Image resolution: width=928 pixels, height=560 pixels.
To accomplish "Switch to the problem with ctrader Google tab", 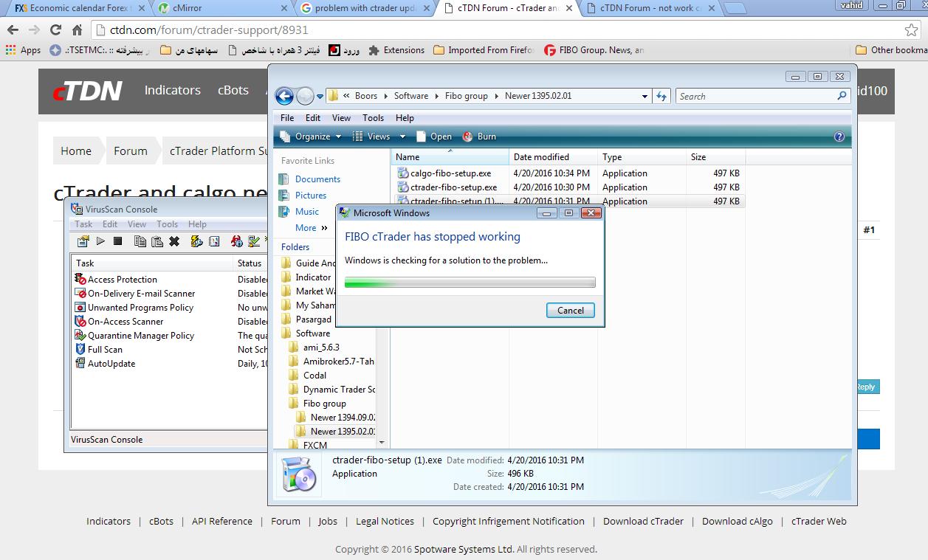I will pyautogui.click(x=365, y=8).
